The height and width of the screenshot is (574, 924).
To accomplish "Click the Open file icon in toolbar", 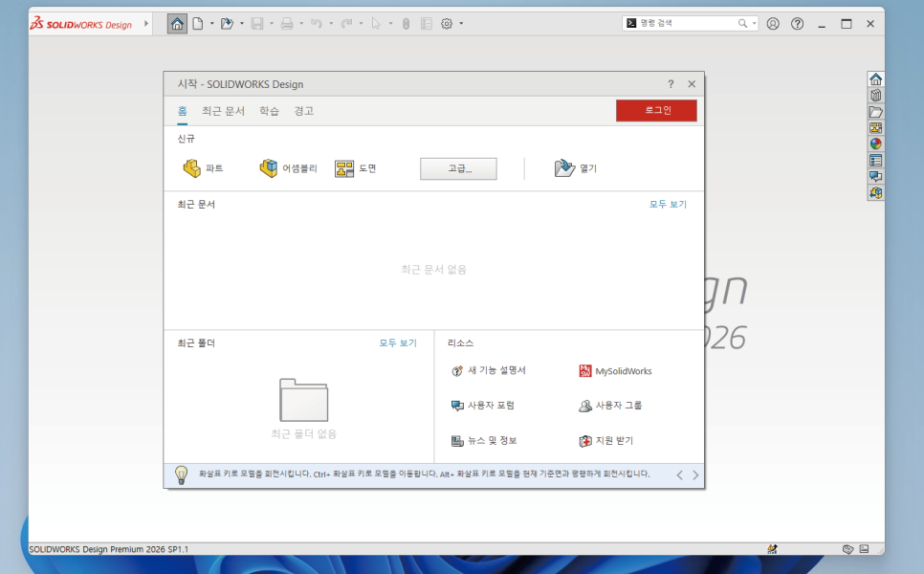I will click(227, 24).
